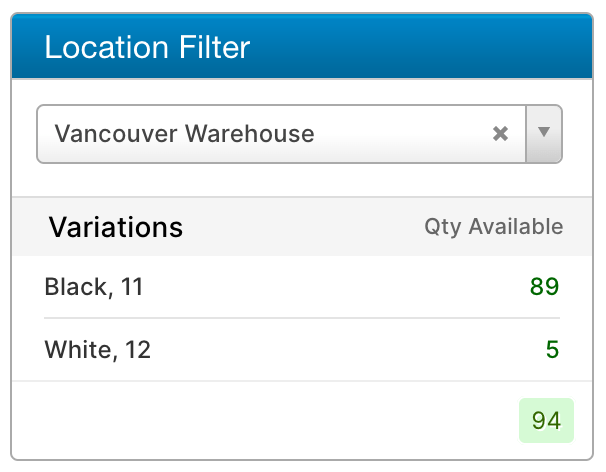Click the empty footer area left of total
The image size is (606, 472).
(x=260, y=421)
